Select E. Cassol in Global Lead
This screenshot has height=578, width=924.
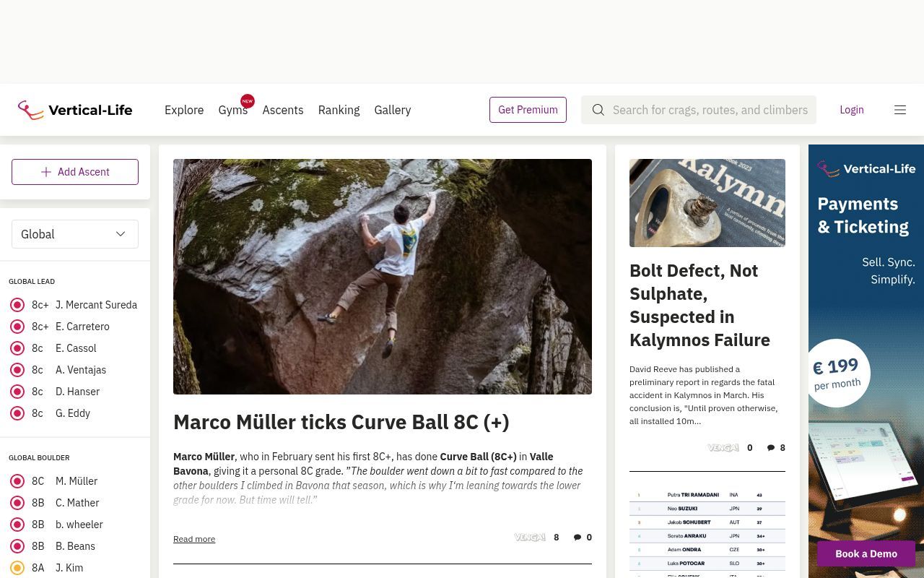[x=76, y=348]
